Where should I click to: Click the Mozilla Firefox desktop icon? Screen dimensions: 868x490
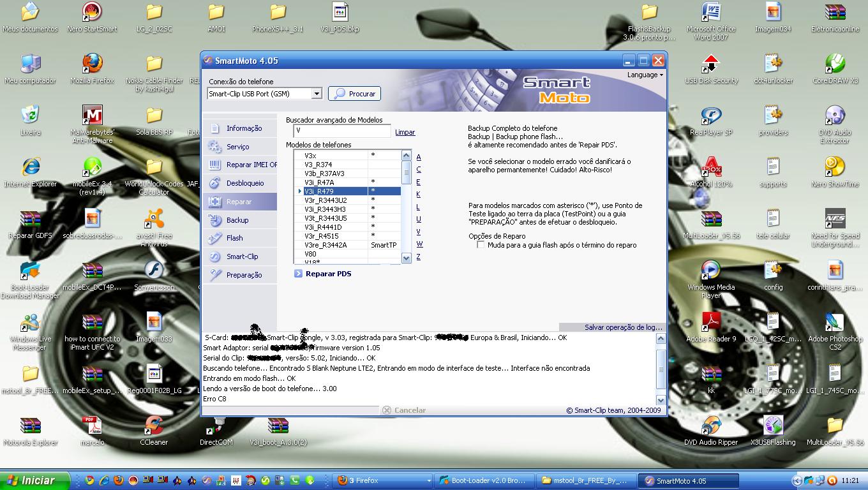pyautogui.click(x=93, y=70)
